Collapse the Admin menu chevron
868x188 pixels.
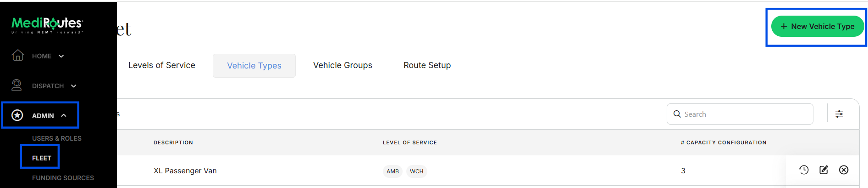pyautogui.click(x=64, y=115)
